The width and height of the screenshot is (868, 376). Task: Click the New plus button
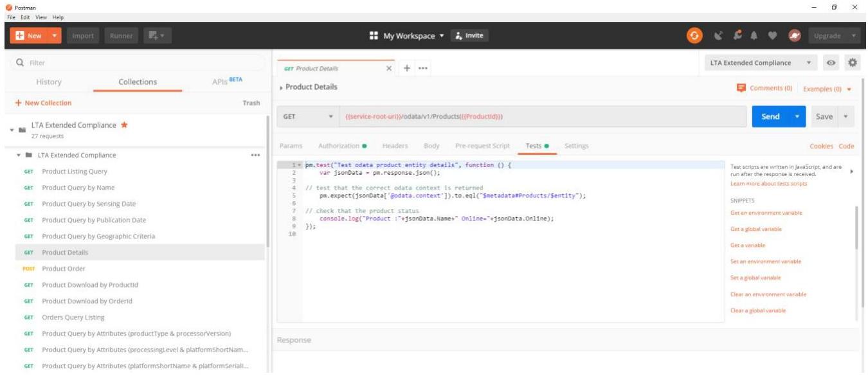click(28, 36)
